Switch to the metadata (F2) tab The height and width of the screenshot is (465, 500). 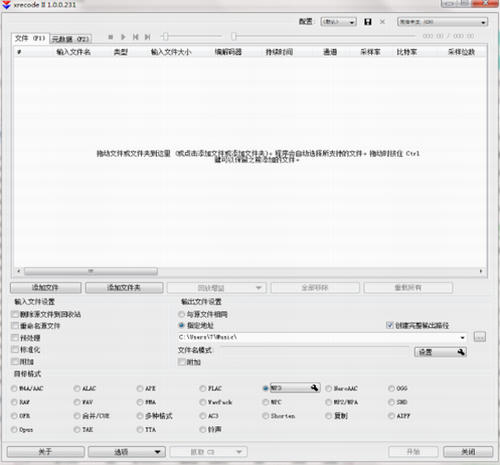[71, 39]
